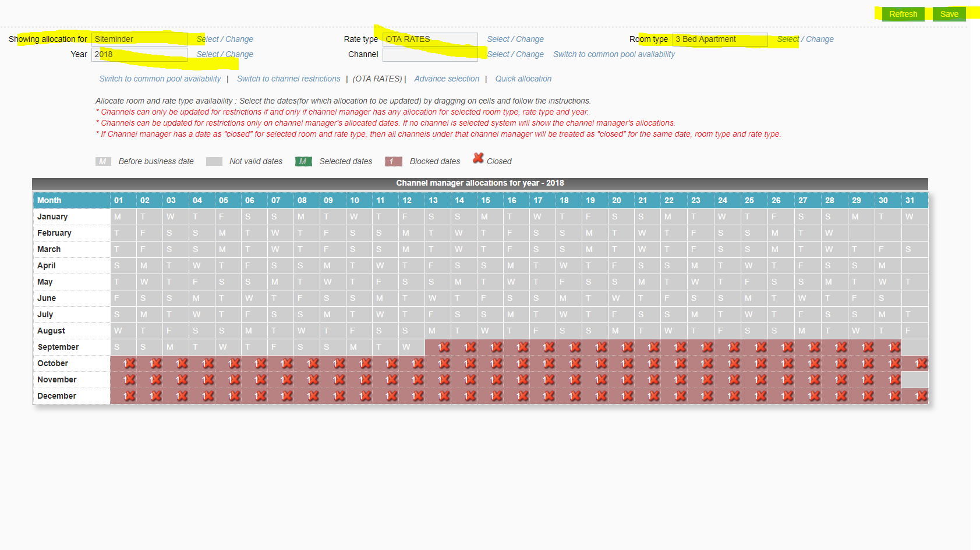
Task: Select closed icon on October 18
Action: 575,363
